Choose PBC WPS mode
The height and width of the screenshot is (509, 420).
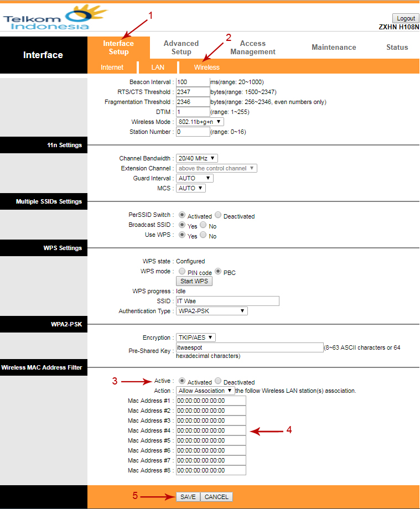point(218,271)
